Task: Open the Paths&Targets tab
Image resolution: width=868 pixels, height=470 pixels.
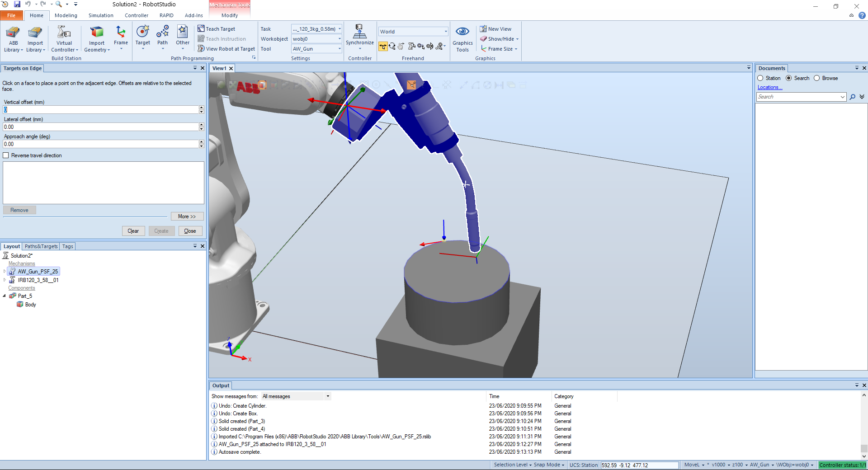Action: pyautogui.click(x=41, y=246)
